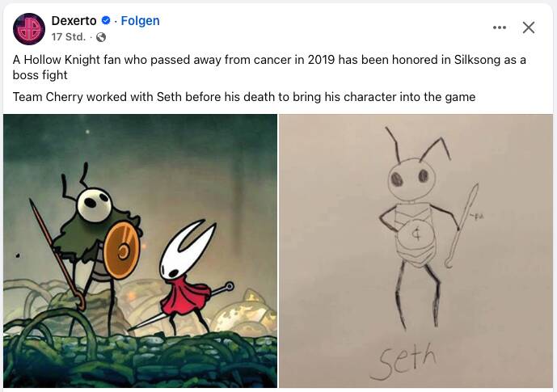Viewport: 557px width, 392px height.
Task: Open the Dexerto page name link
Action: tap(74, 20)
